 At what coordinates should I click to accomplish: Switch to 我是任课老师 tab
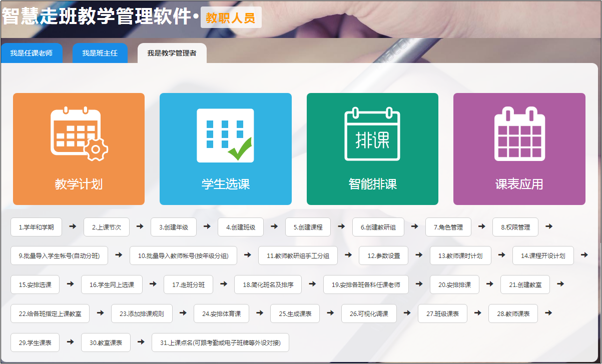tap(32, 53)
